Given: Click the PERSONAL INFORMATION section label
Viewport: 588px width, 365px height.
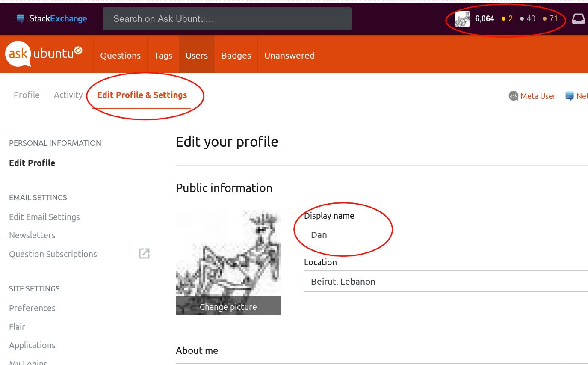Looking at the screenshot, I should 55,143.
